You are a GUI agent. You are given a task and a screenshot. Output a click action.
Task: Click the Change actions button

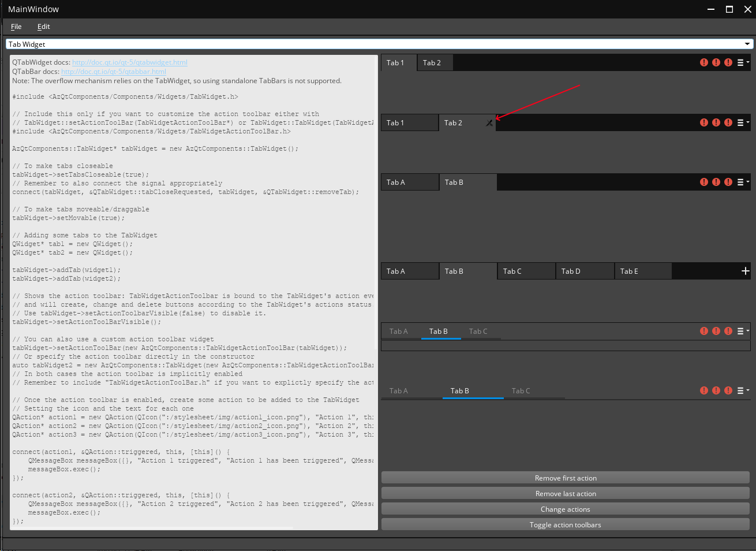tap(566, 509)
